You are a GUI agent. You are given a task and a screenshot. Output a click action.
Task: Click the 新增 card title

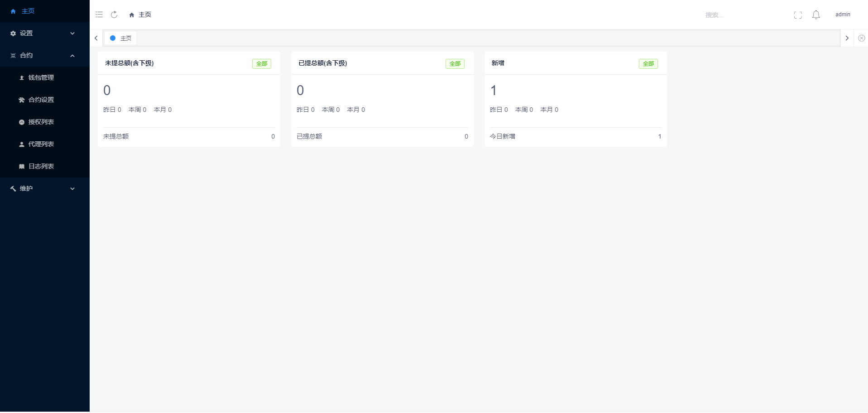498,63
